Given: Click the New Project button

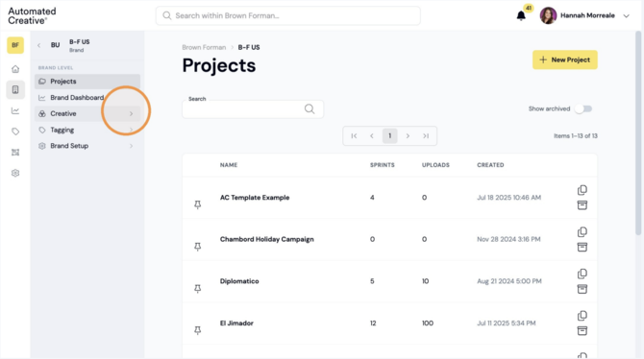Looking at the screenshot, I should point(565,60).
